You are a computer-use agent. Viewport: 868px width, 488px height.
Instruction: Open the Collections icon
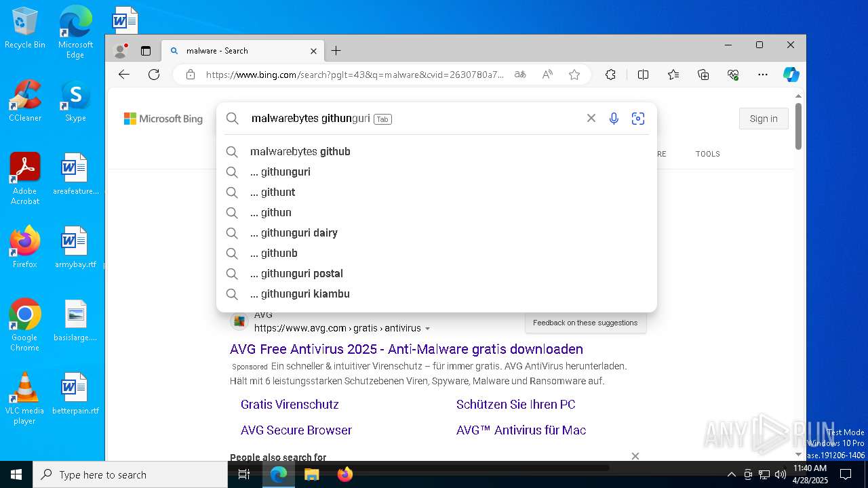point(703,75)
